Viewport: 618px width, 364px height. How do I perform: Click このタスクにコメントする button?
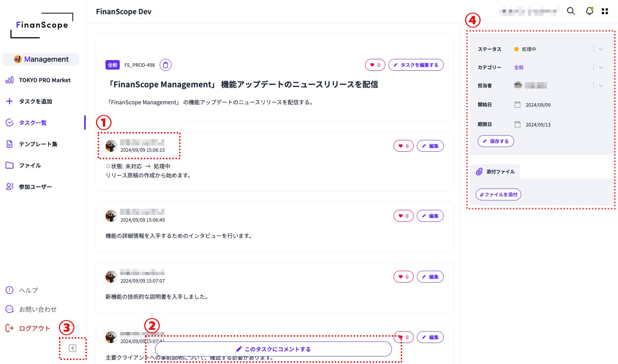pos(273,349)
